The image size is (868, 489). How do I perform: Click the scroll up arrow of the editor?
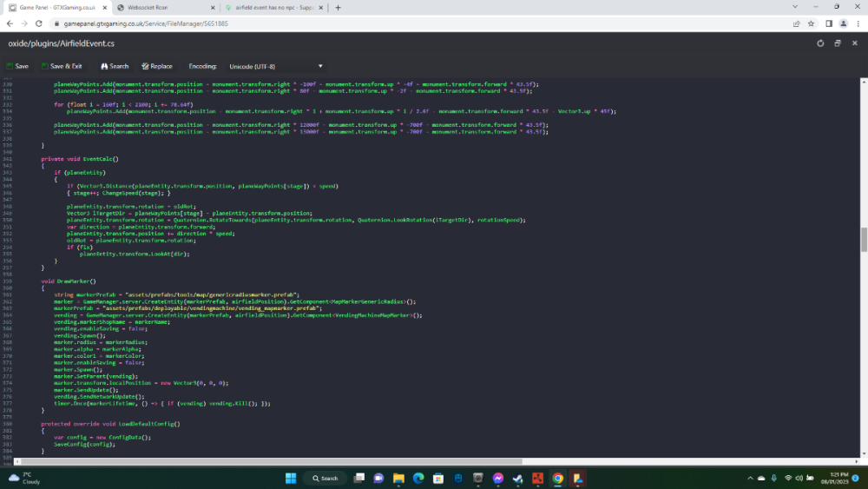[x=864, y=82]
